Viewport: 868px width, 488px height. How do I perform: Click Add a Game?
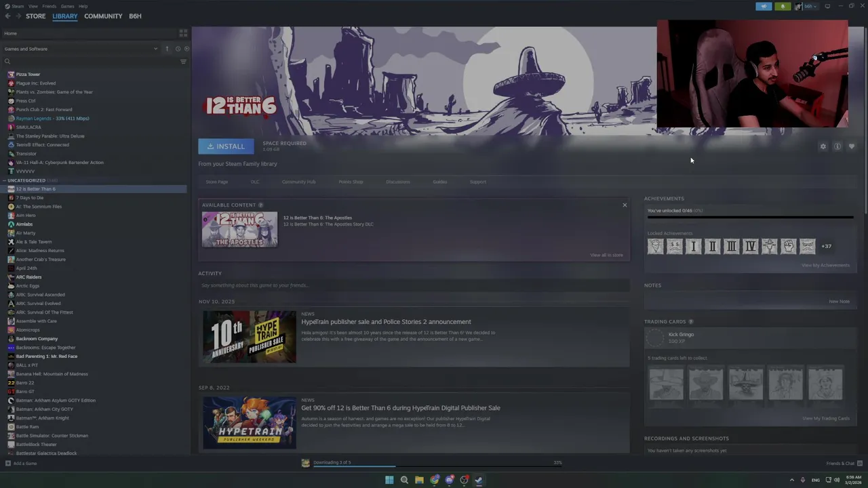click(21, 464)
